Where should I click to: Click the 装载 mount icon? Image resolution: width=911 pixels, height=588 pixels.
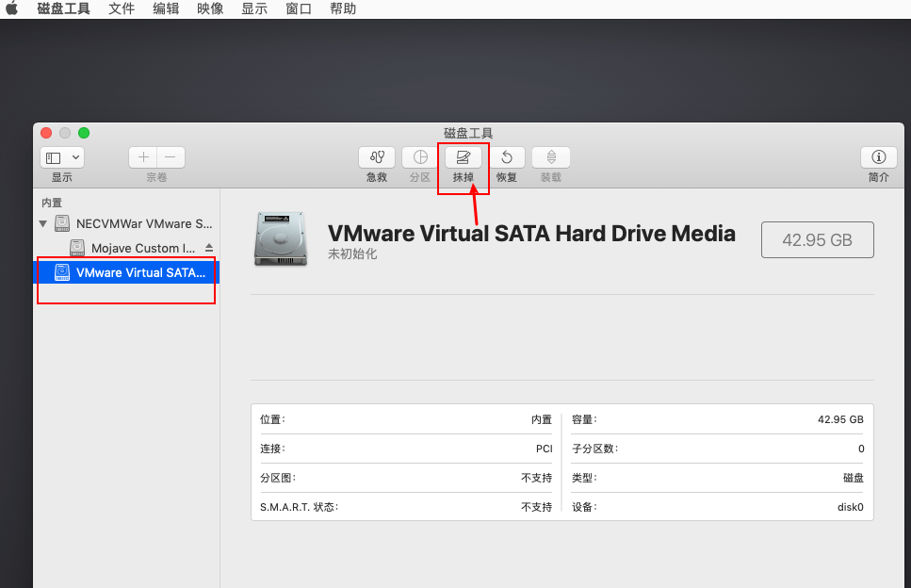click(x=551, y=157)
